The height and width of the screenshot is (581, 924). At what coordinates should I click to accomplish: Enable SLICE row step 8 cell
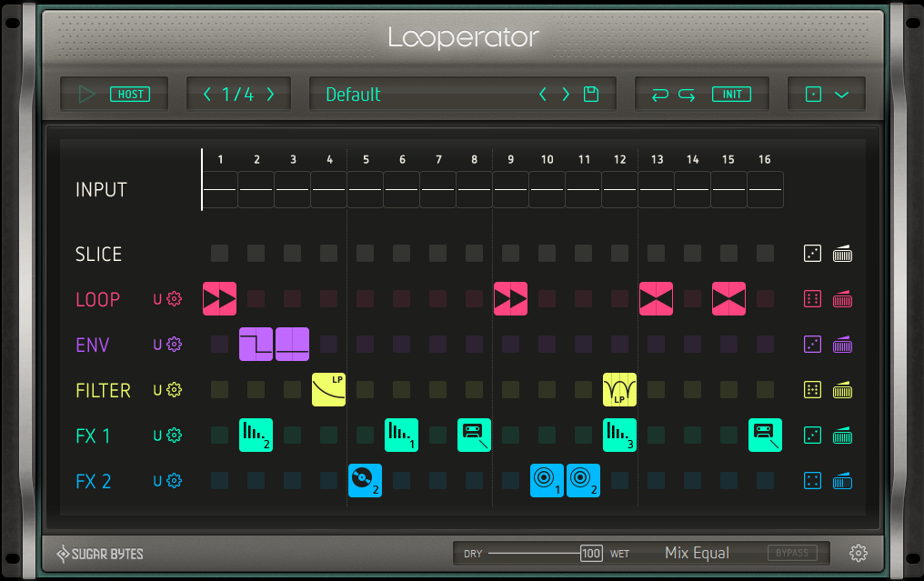coord(474,254)
